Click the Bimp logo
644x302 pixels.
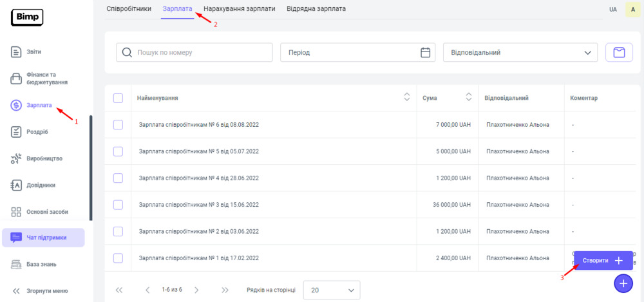(27, 17)
